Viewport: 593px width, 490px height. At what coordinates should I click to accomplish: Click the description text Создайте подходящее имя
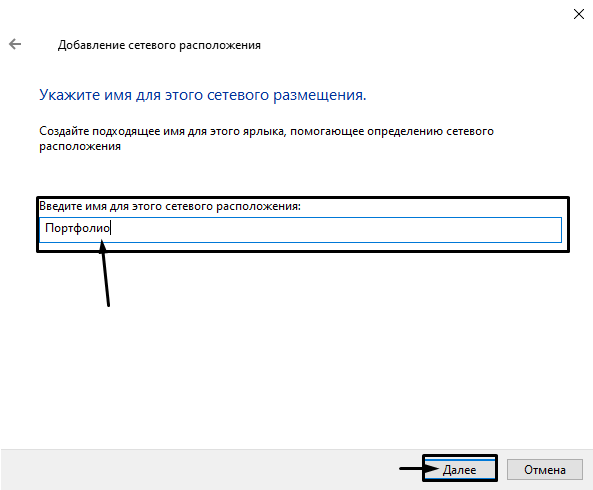tap(266, 138)
